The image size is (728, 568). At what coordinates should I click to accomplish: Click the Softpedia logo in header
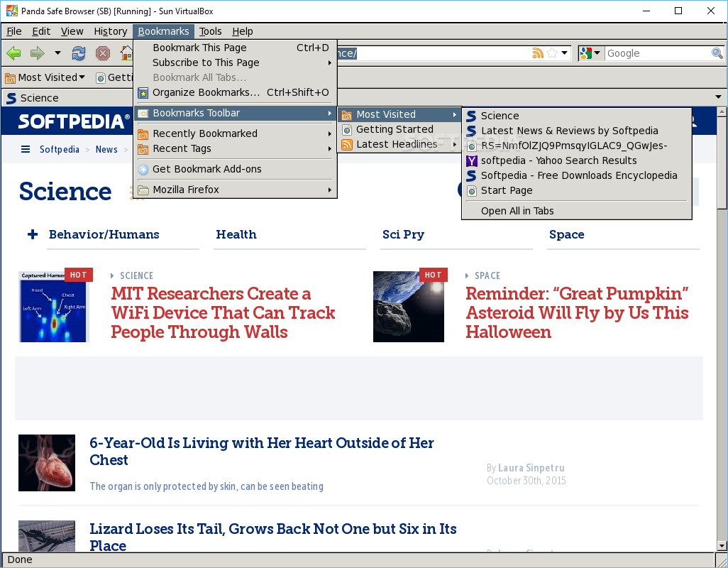(74, 121)
